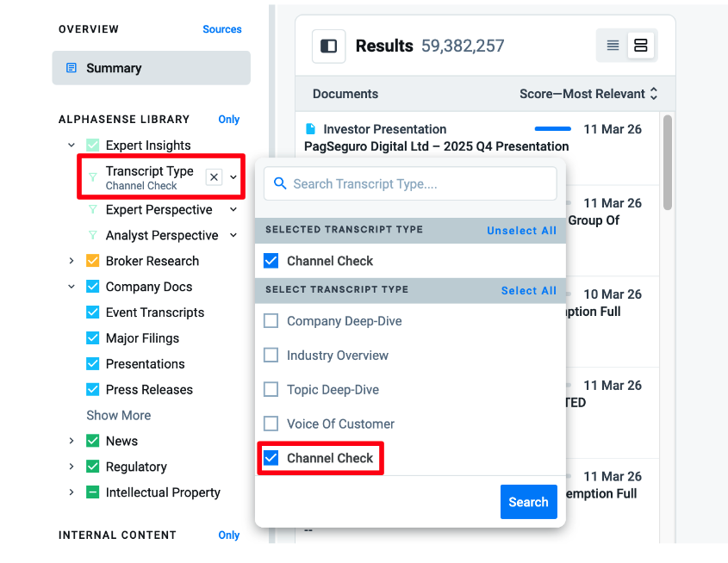Viewport: 728px width, 563px height.
Task: Click the Investor Presentation document icon
Action: 311,128
